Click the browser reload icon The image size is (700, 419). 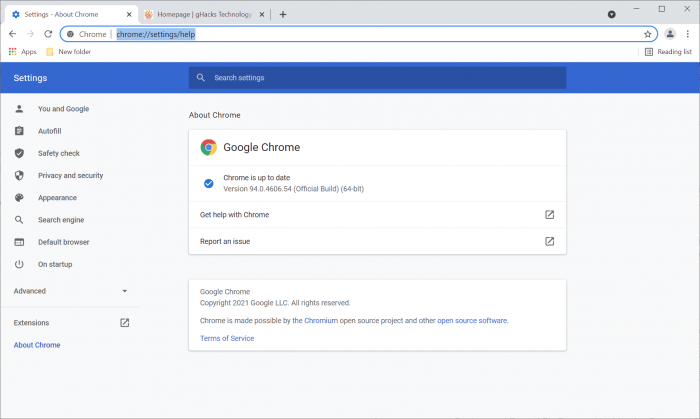(48, 34)
